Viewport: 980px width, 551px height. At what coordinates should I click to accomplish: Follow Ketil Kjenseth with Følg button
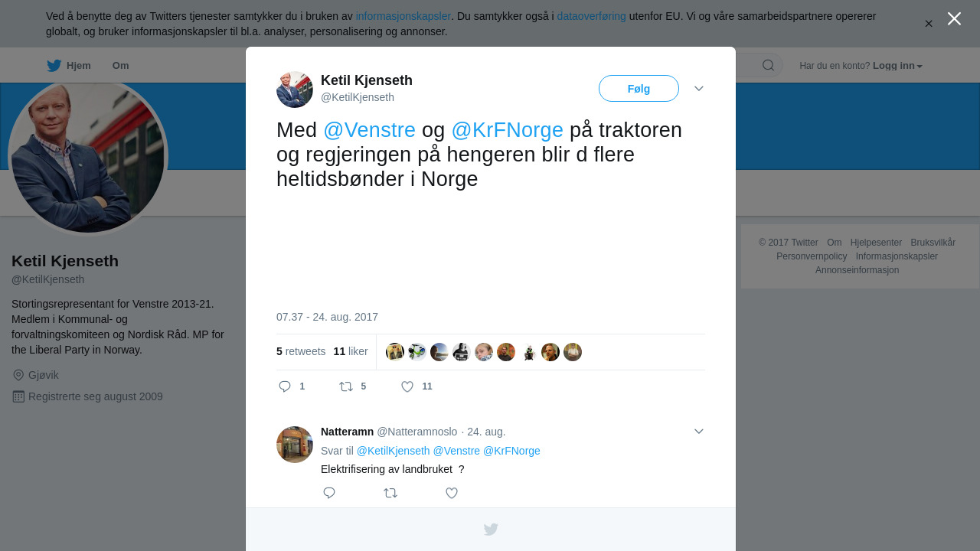point(639,89)
